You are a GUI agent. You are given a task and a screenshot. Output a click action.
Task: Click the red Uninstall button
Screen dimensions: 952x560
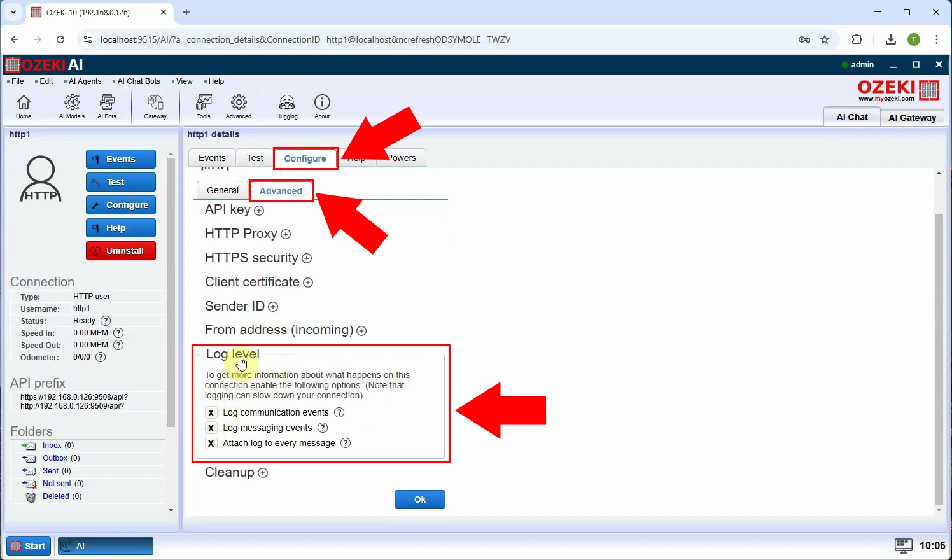(121, 251)
